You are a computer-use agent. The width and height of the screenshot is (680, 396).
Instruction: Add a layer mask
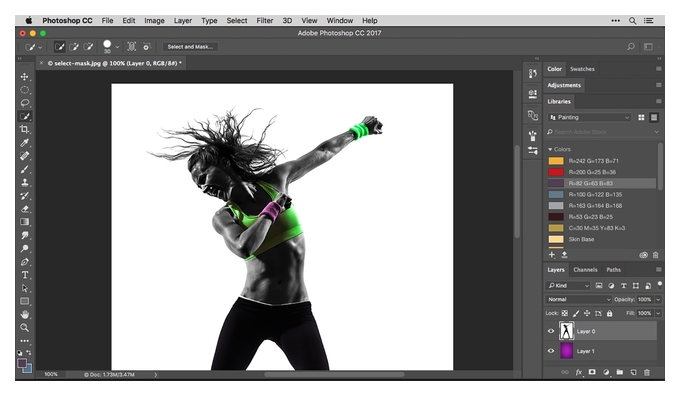[x=592, y=372]
